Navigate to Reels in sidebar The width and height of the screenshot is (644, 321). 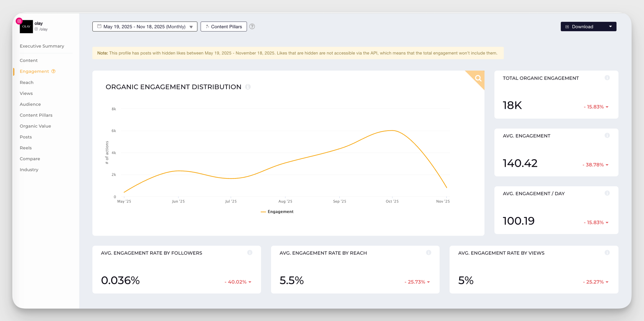click(x=26, y=148)
